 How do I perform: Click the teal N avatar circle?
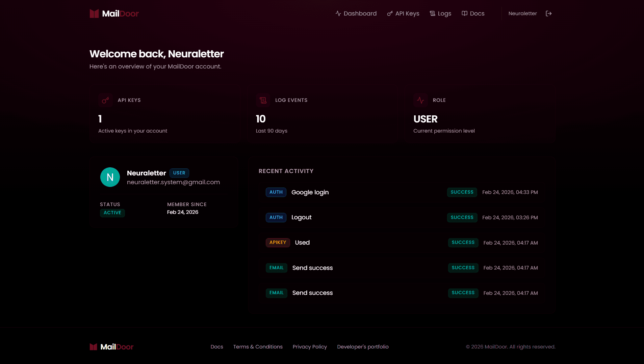[110, 177]
